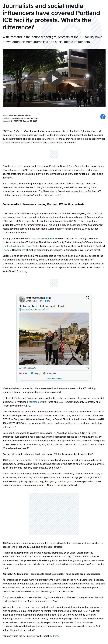Share article via Facebook icon
This screenshot has height=644, width=108.
103,116
